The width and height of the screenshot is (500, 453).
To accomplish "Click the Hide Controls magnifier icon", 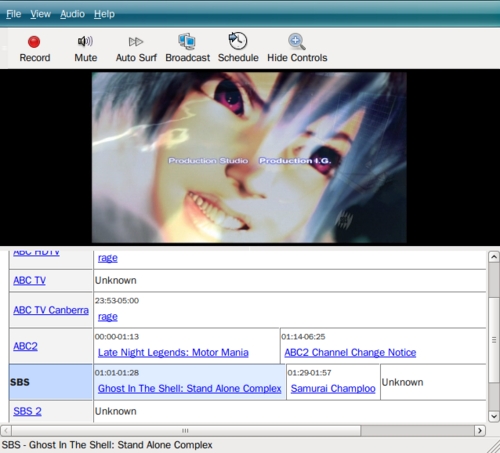I will [297, 41].
